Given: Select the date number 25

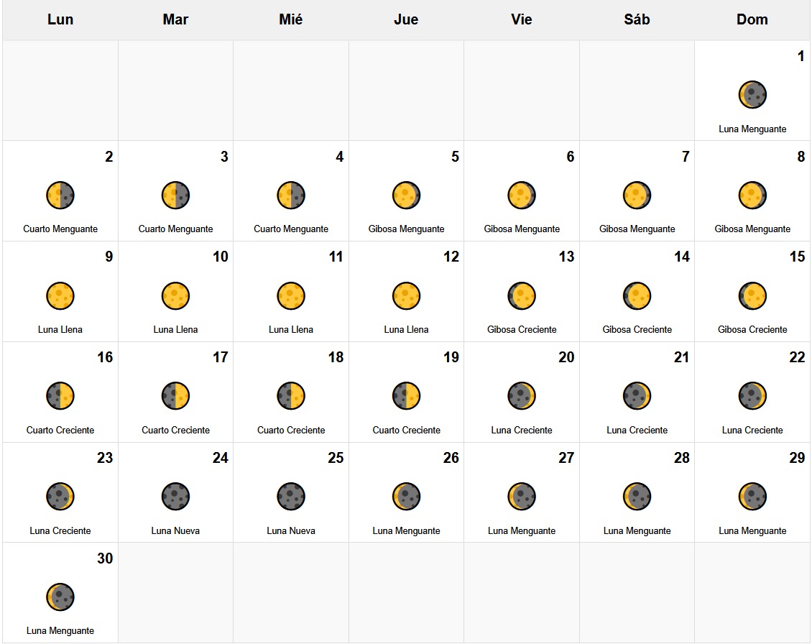Looking at the screenshot, I should pos(336,459).
